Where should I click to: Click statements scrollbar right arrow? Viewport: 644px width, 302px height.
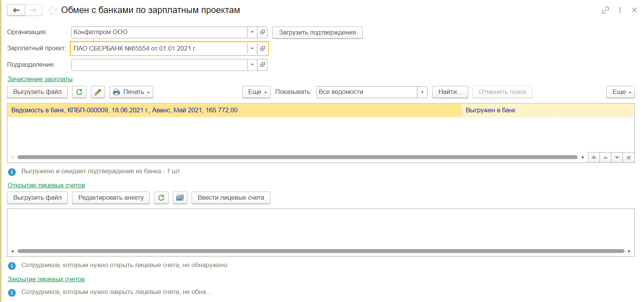tap(583, 157)
